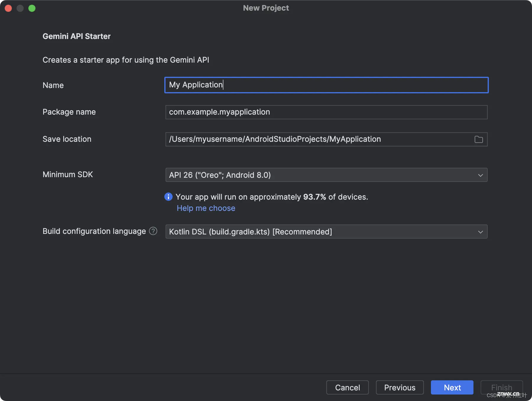Screen dimensions: 532x401
Task: Maximize the window with the green button
Action: pyautogui.click(x=32, y=8)
